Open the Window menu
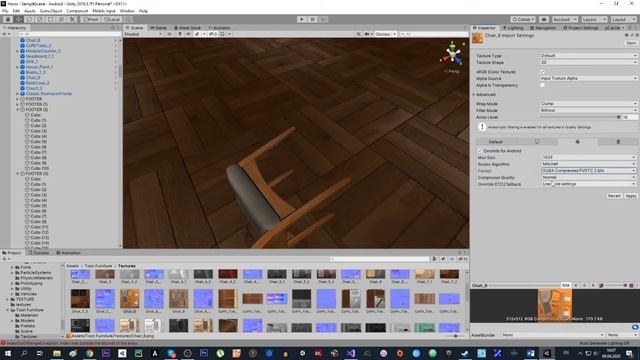 point(127,11)
